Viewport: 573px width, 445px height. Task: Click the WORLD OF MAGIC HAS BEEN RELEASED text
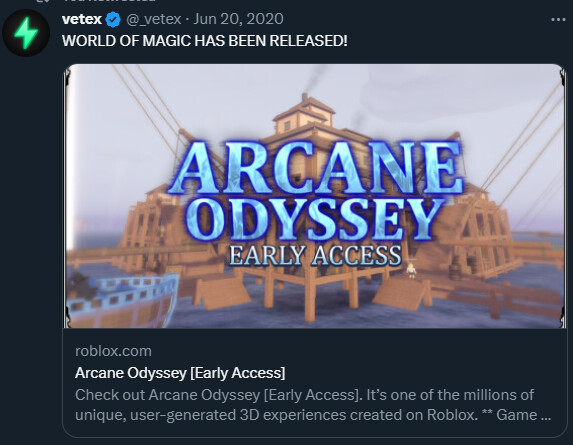[x=205, y=41]
